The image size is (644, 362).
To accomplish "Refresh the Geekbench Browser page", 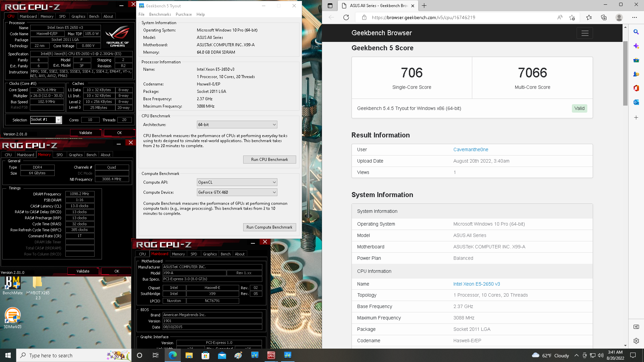I will pos(346,17).
